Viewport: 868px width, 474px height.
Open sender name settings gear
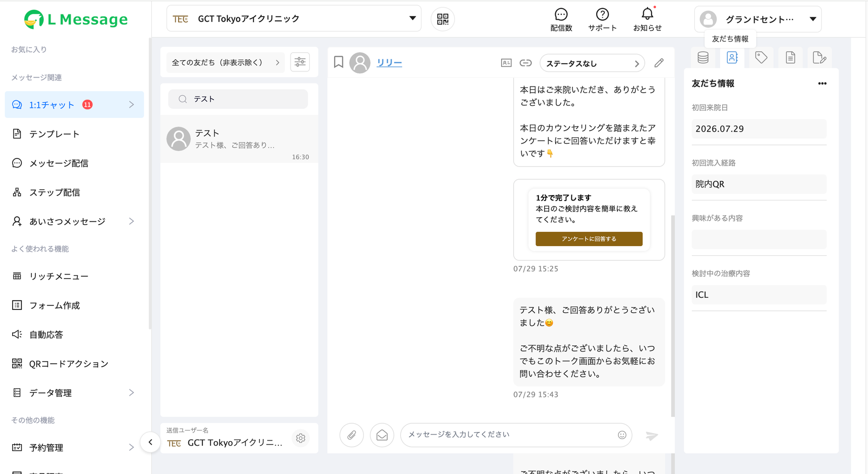click(x=301, y=438)
